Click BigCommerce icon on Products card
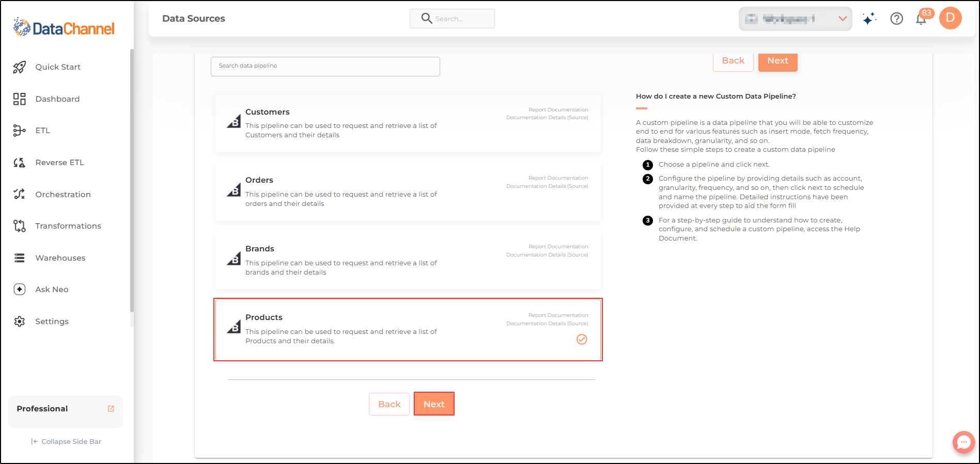Image resolution: width=980 pixels, height=464 pixels. click(234, 327)
